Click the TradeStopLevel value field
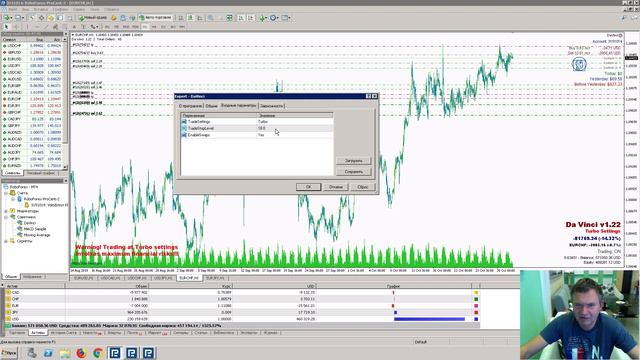The image size is (640, 360). [x=294, y=128]
